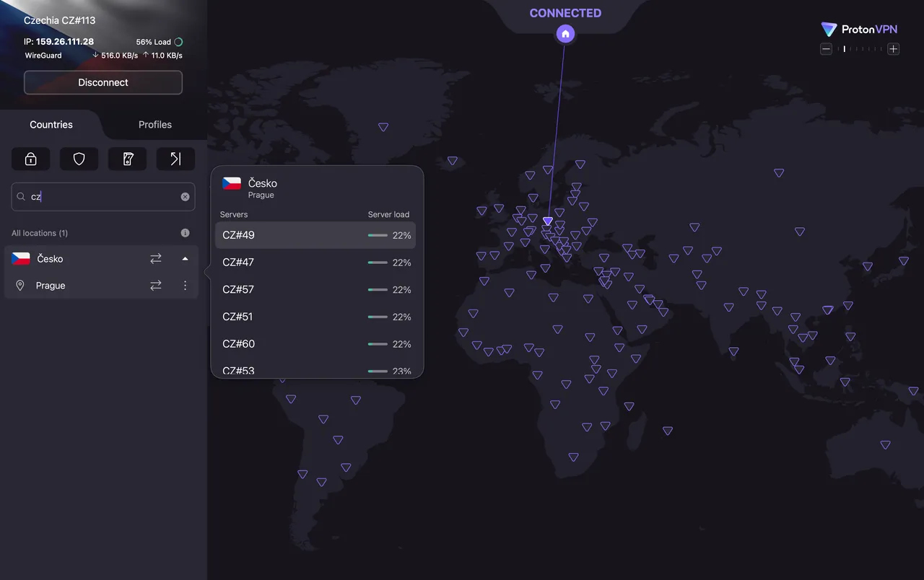Disconnect from the VPN
The image size is (924, 580).
[103, 82]
